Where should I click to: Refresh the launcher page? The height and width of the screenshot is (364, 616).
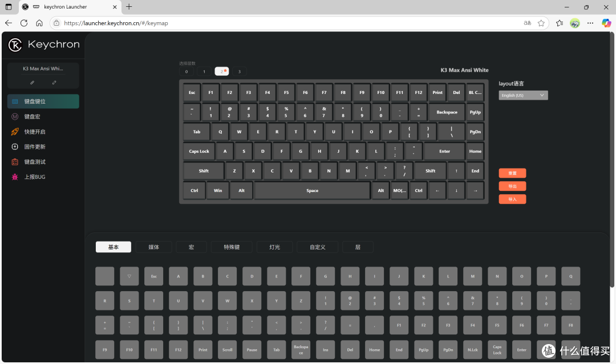[24, 23]
